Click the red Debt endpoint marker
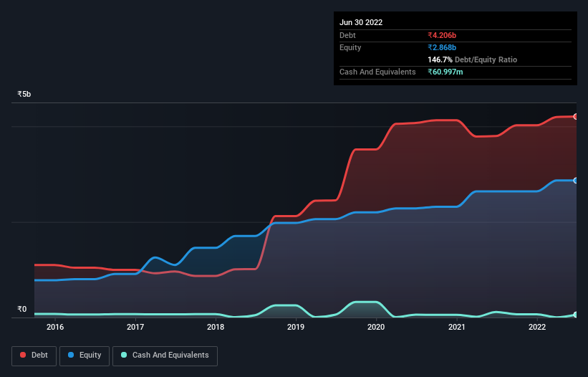Image resolution: width=588 pixels, height=377 pixels. click(576, 117)
